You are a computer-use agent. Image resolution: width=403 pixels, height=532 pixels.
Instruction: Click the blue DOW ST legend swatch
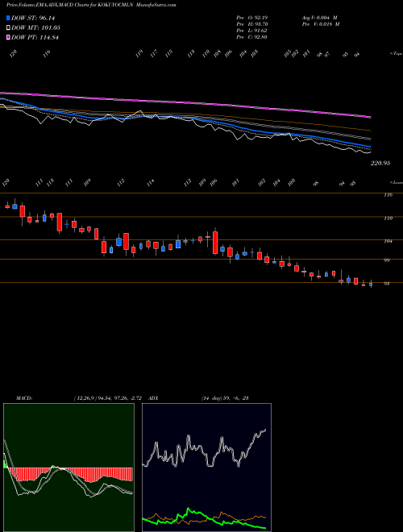click(x=8, y=18)
